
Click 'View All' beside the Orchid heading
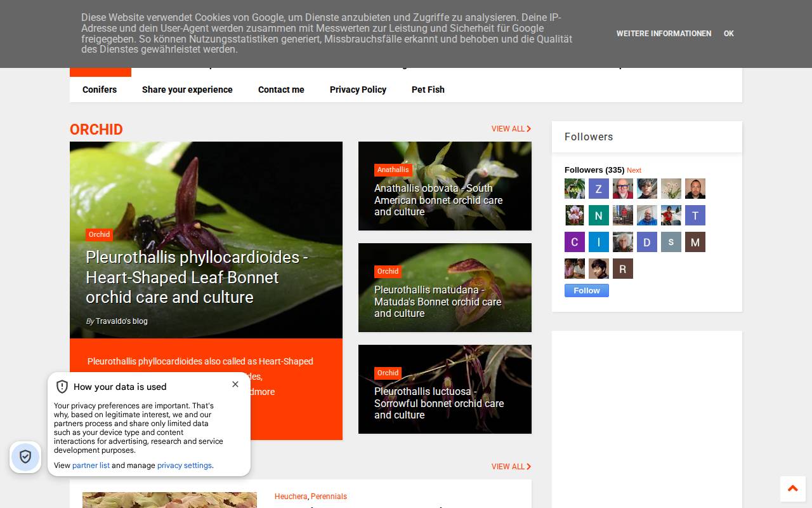coord(511,129)
